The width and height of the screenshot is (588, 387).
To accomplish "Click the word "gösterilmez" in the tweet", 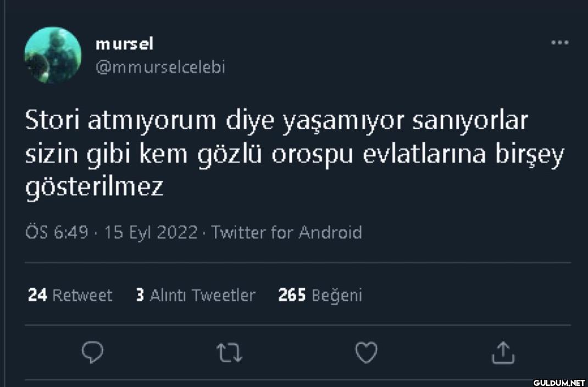I will pyautogui.click(x=95, y=188).
